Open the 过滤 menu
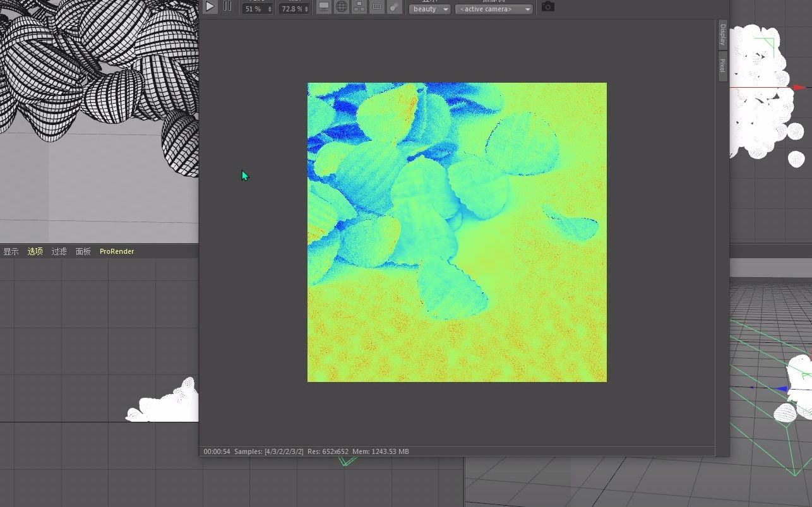Screen dimensions: 812x507 click(59, 251)
